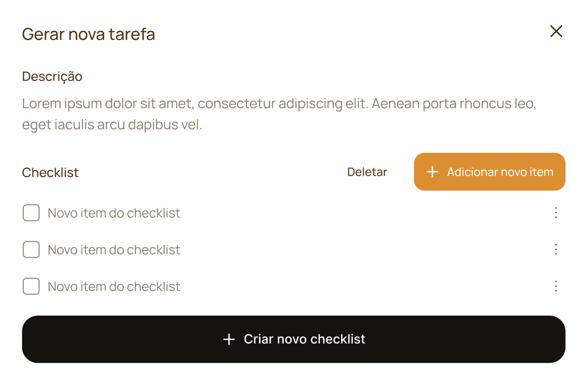Select the first "Novo item do checklist" text
The height and width of the screenshot is (385, 588).
point(114,213)
